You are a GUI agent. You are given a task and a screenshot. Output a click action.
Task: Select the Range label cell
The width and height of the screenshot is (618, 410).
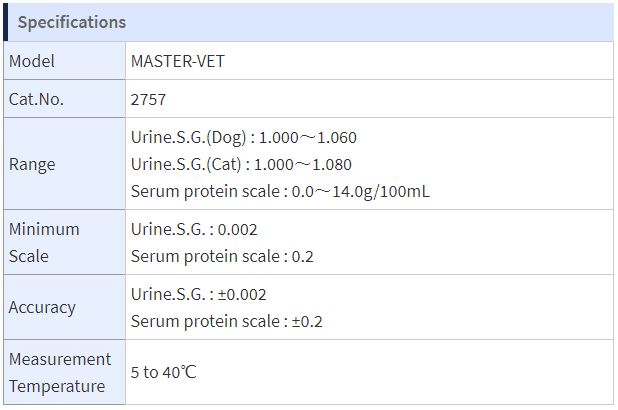coord(65,164)
